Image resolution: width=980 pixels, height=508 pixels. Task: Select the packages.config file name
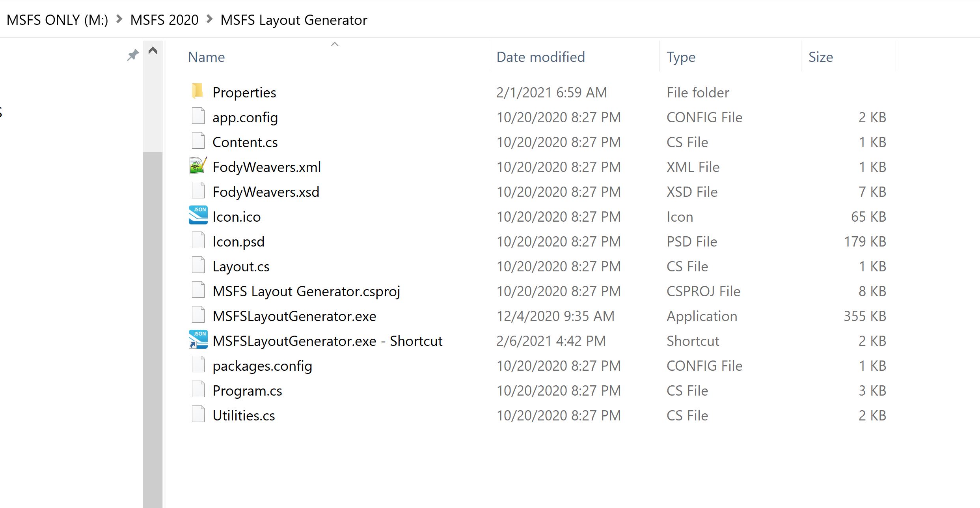[263, 366]
